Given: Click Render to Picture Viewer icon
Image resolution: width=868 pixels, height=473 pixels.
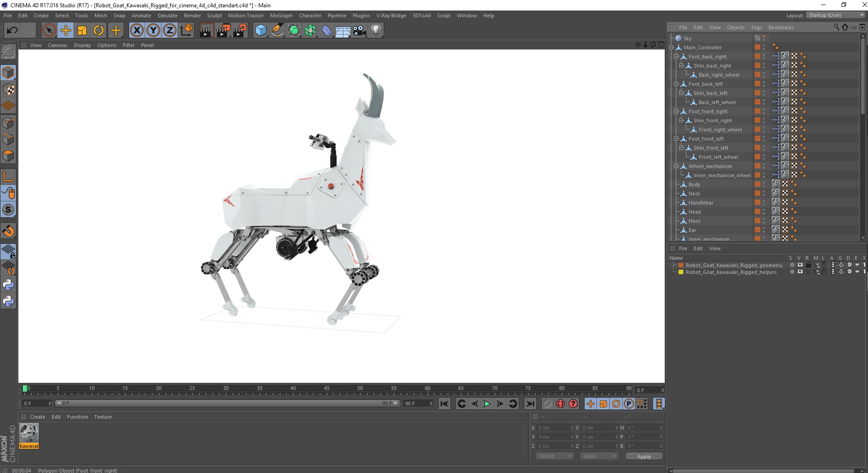Looking at the screenshot, I should point(223,31).
